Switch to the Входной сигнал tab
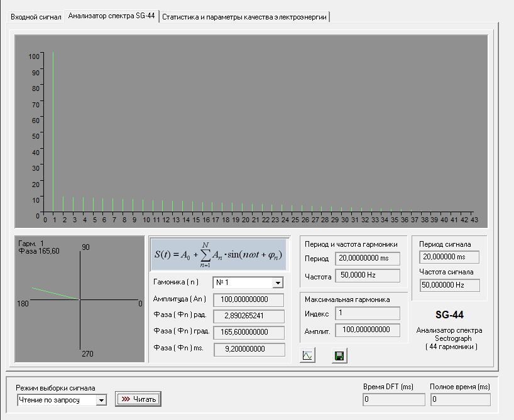This screenshot has height=420, width=514. (36, 17)
